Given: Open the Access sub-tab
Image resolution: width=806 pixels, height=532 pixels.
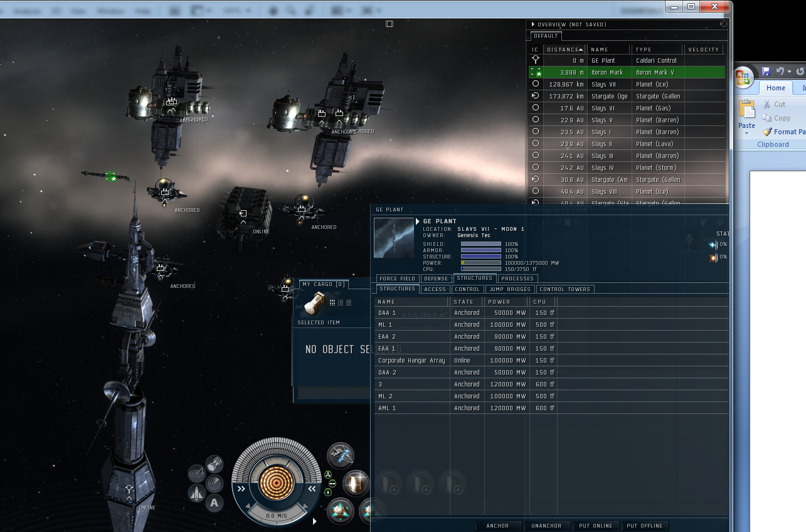Looking at the screenshot, I should click(435, 289).
